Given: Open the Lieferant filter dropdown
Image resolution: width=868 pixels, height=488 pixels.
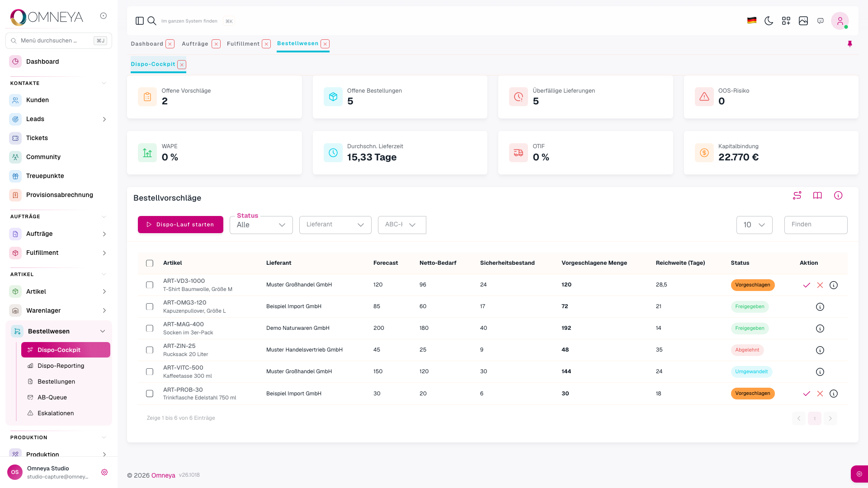Looking at the screenshot, I should [335, 225].
